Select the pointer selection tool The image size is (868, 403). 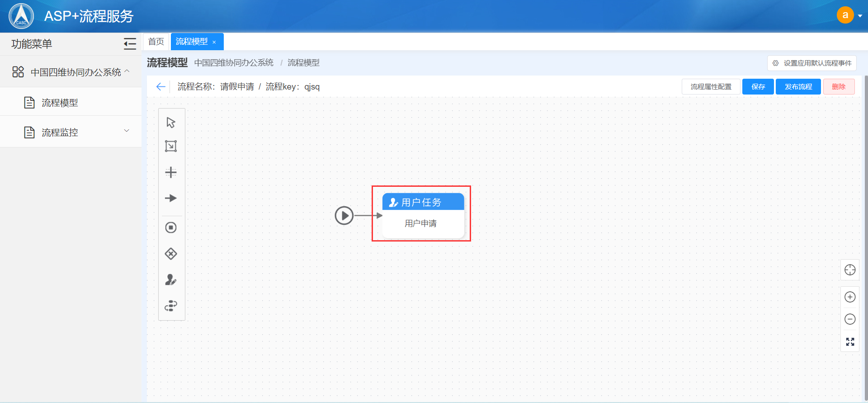171,123
